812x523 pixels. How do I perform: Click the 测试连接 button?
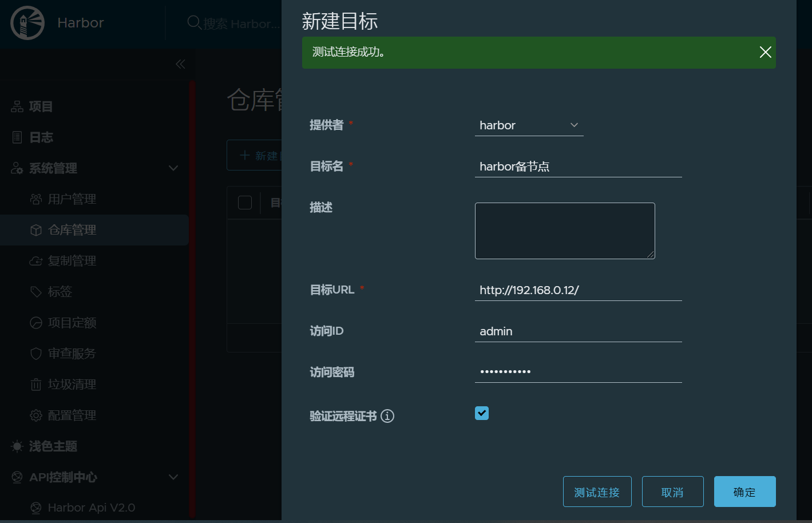(597, 492)
